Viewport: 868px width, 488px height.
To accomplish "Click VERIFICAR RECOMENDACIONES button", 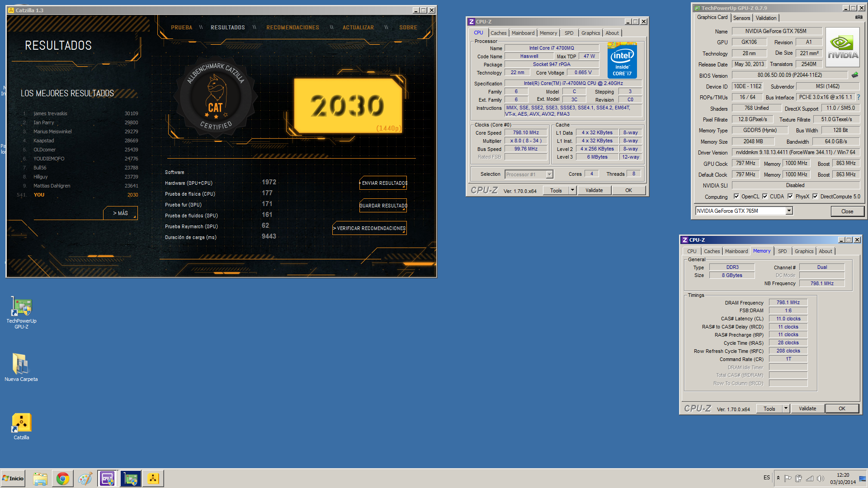I will [x=369, y=228].
